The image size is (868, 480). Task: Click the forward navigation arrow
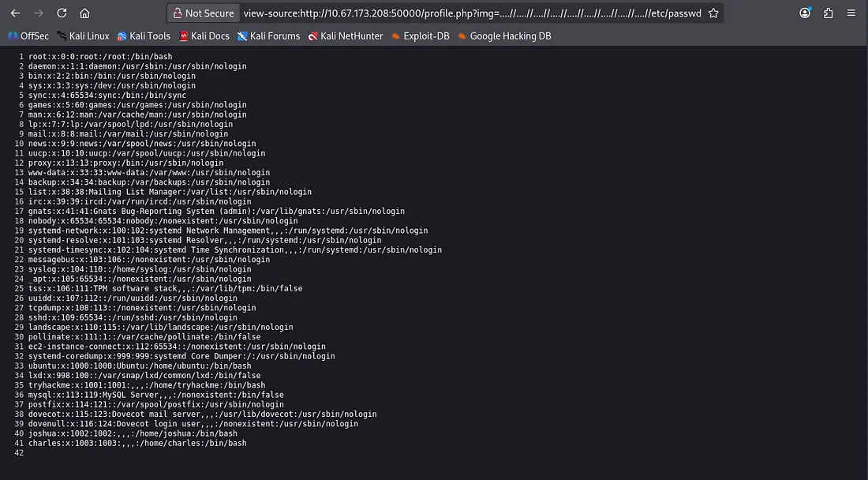[x=39, y=13]
